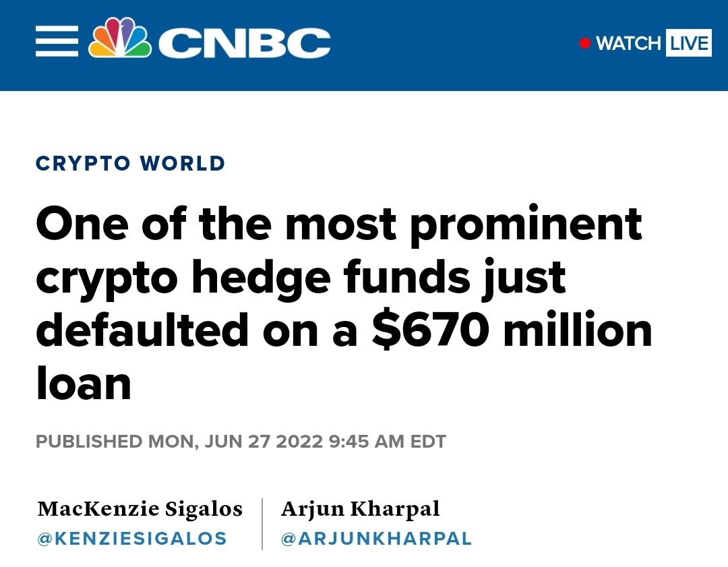Select the published date Jun 27 2022
The width and height of the screenshot is (728, 567).
pos(264,441)
